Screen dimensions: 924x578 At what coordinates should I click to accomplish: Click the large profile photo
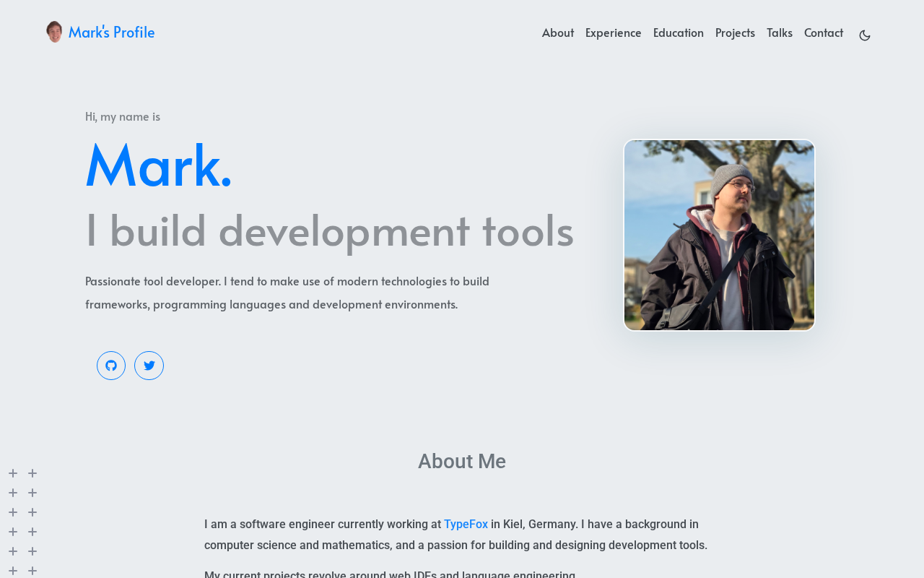(x=719, y=236)
